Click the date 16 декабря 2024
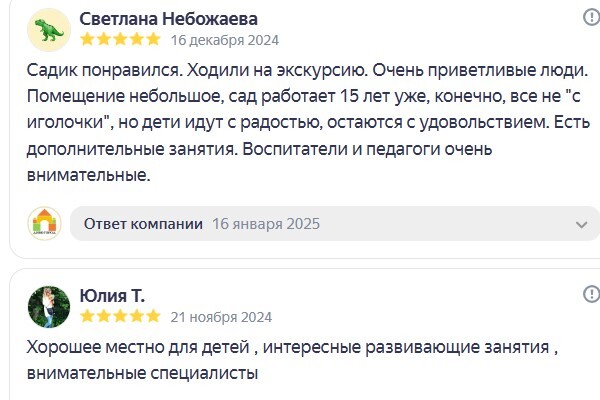 click(x=225, y=40)
